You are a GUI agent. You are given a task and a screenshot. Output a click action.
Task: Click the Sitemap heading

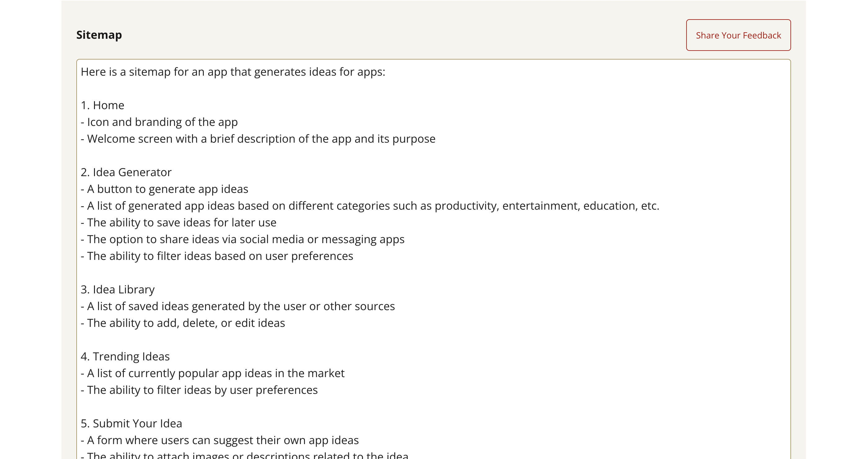pos(99,35)
